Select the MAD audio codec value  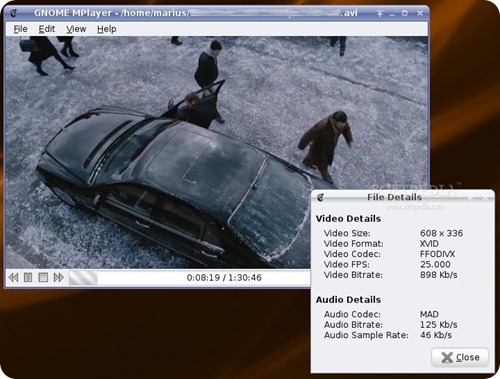(x=429, y=314)
